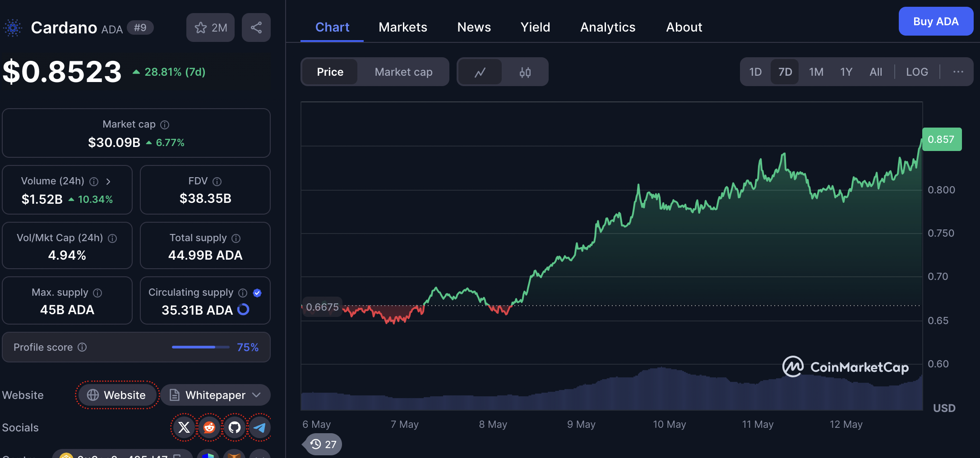Viewport: 980px width, 458px height.
Task: Select the 1D time range
Action: [755, 72]
